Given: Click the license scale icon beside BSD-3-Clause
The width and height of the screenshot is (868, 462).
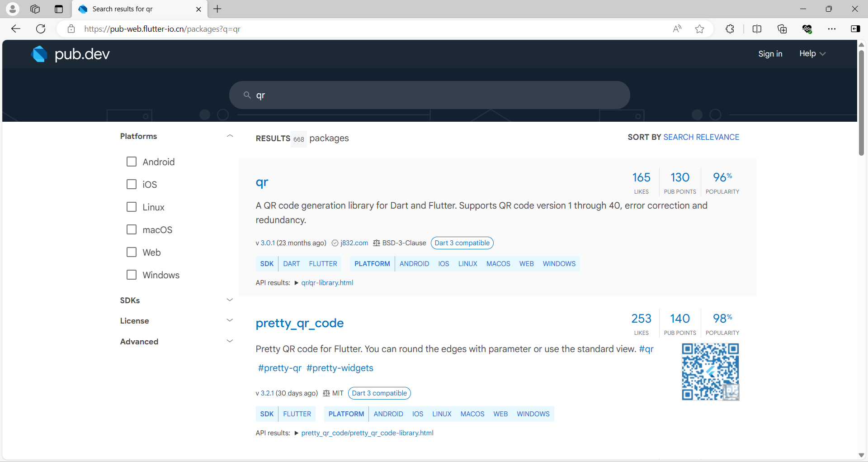Looking at the screenshot, I should click(377, 243).
